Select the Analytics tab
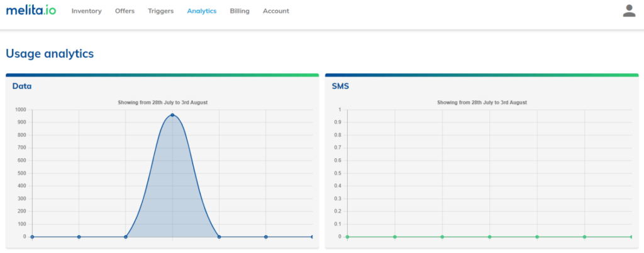The height and width of the screenshot is (253, 644). point(201,11)
